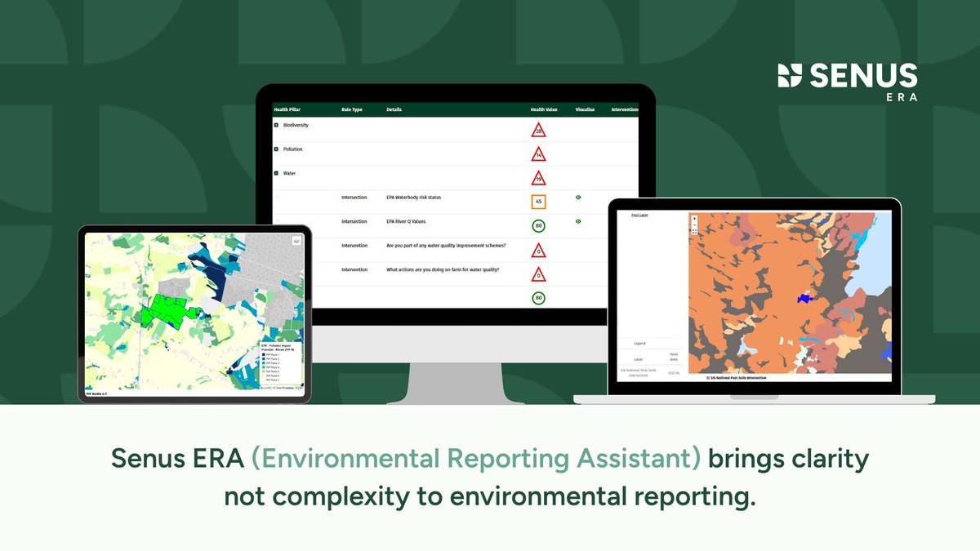
Task: Click PIP Ranks 4-7 caption on tablet
Action: (x=96, y=393)
